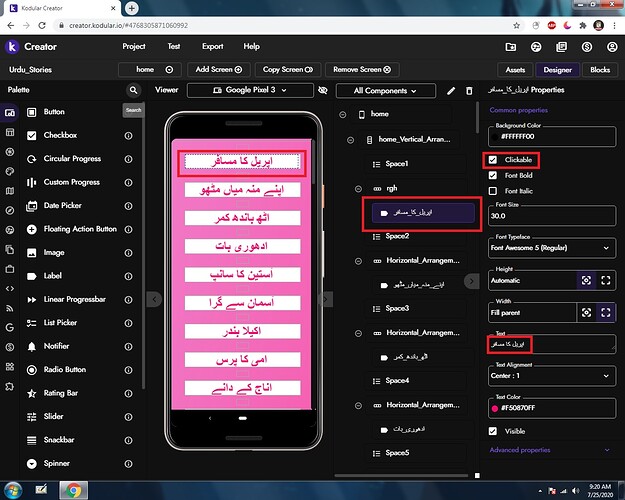
Task: Pick the Rating Bar component from palette
Action: point(63,393)
